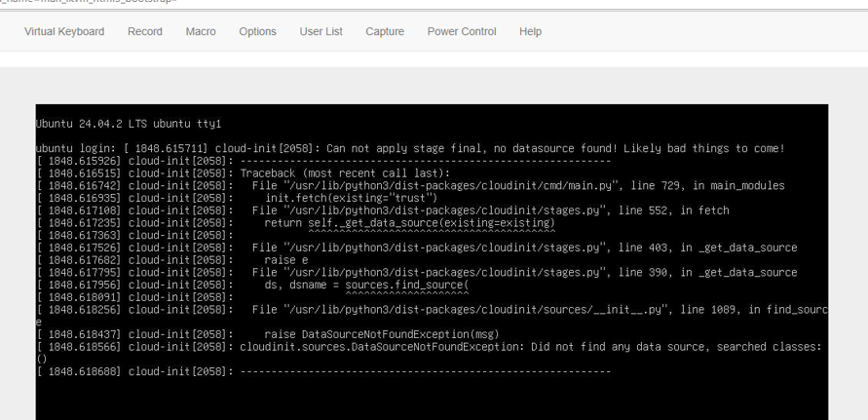The image size is (868, 420).
Task: Open the Options menu
Action: point(257,31)
